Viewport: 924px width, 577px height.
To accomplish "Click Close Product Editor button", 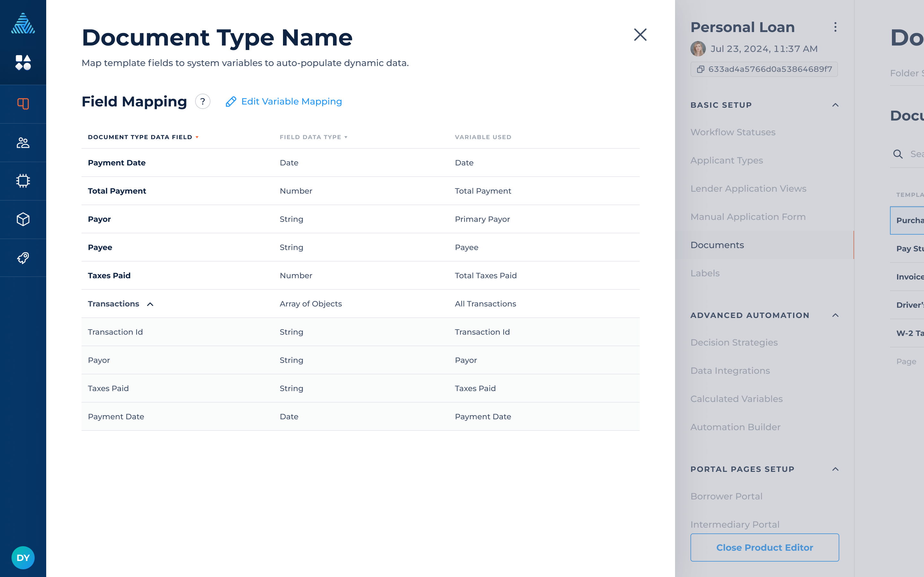I will 765,547.
